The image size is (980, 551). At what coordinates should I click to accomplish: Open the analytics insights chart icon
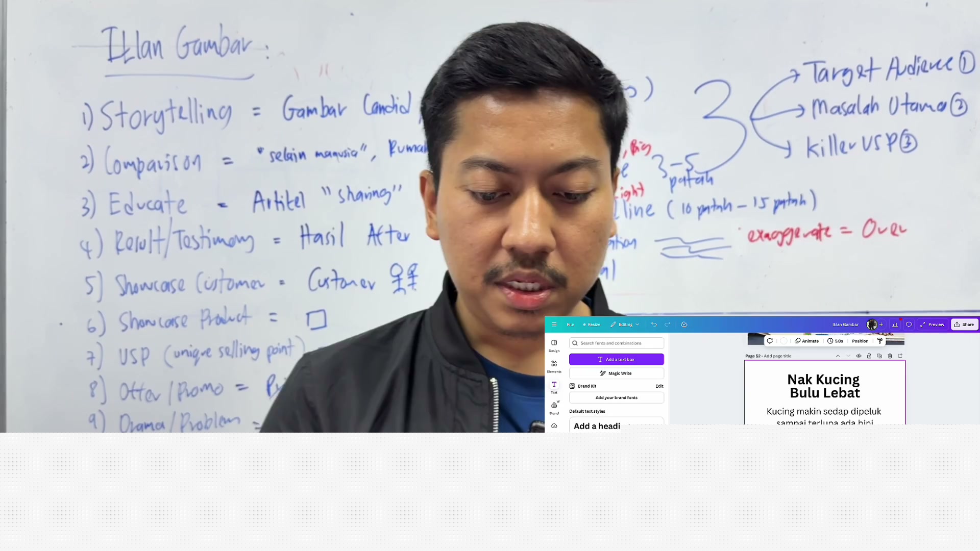pos(895,324)
